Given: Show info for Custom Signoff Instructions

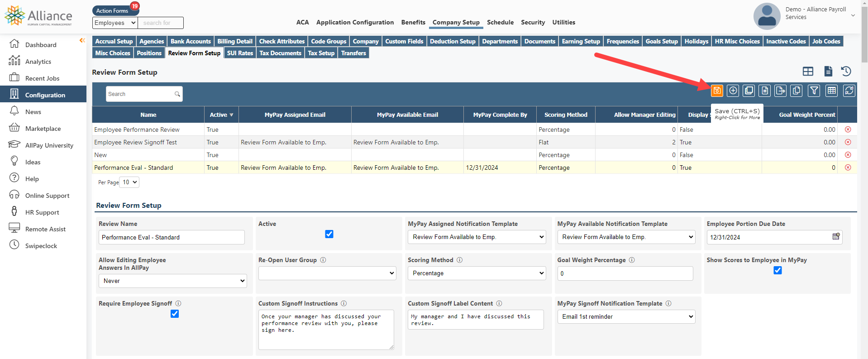Looking at the screenshot, I should tap(344, 303).
